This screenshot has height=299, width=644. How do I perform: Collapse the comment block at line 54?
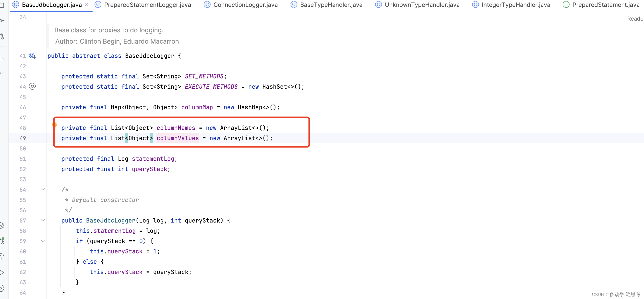[x=43, y=189]
